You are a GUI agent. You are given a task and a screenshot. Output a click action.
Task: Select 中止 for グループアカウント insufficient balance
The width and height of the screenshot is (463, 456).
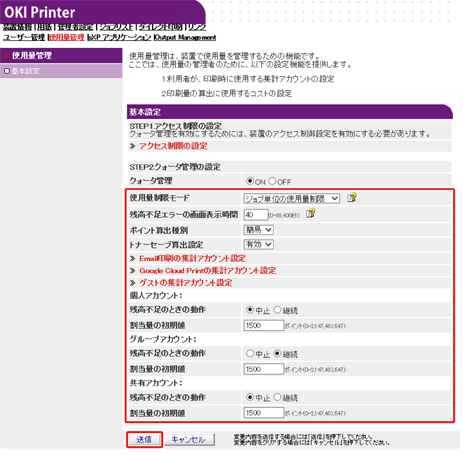pos(250,353)
